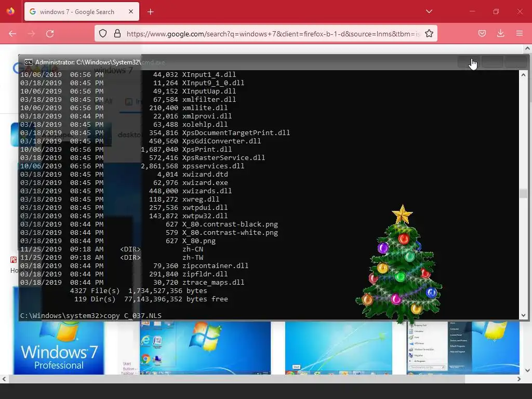The image size is (532, 399).
Task: Select X_80.contrast-black.png file name
Action: coord(230,224)
